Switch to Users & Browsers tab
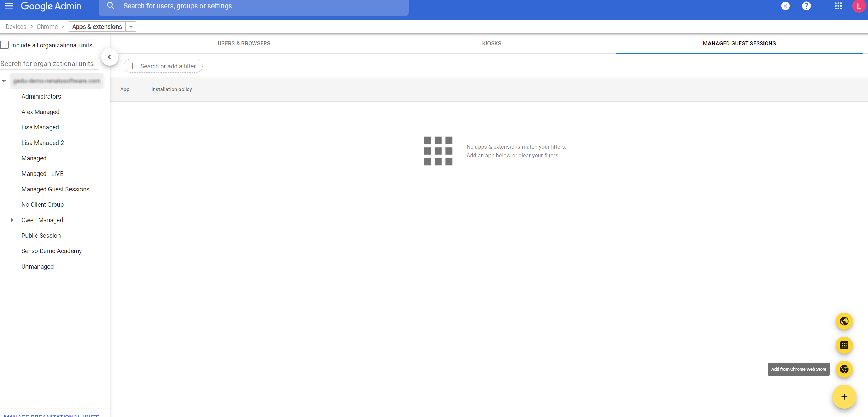 [x=244, y=43]
